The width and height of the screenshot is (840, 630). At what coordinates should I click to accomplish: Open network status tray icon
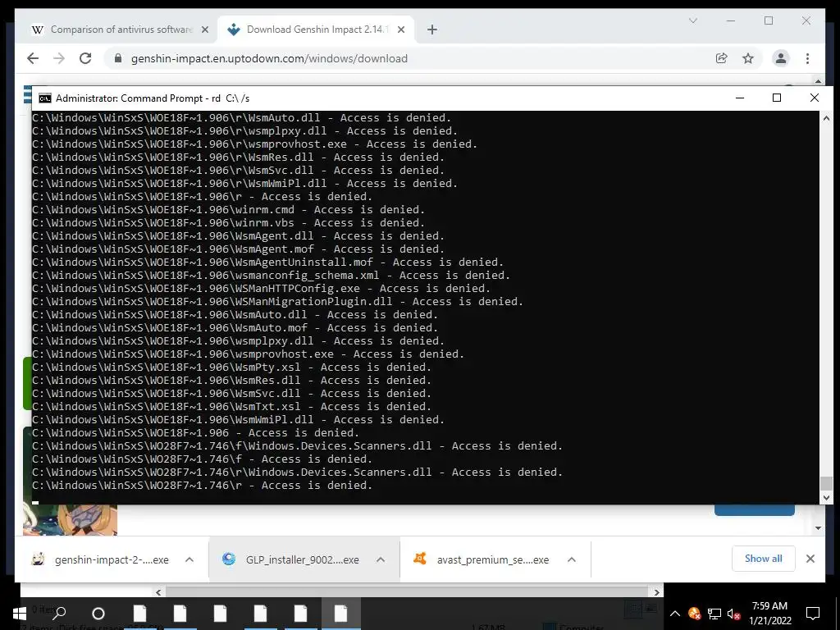pos(714,614)
